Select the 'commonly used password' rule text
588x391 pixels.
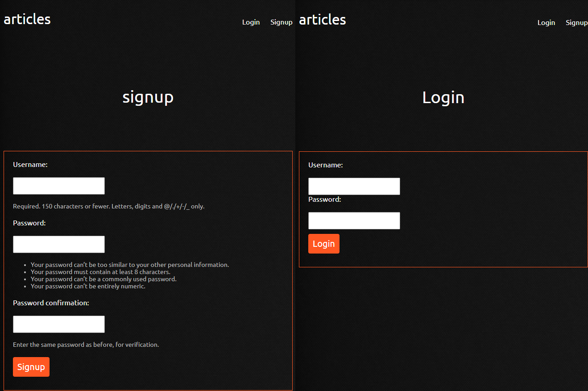click(x=104, y=279)
